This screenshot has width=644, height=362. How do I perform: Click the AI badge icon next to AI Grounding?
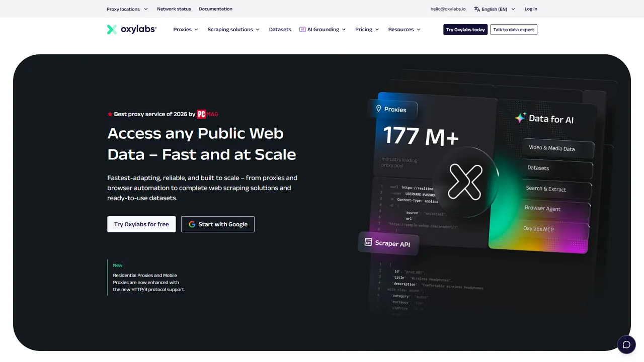(x=302, y=30)
